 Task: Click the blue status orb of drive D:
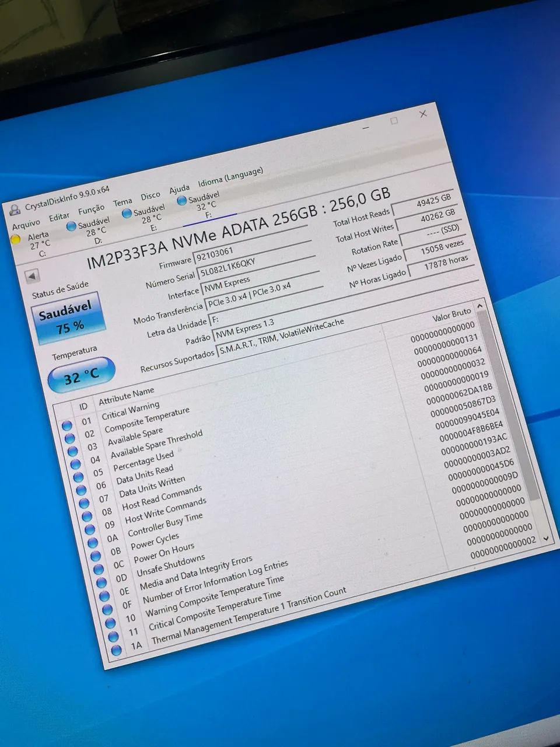71,226
